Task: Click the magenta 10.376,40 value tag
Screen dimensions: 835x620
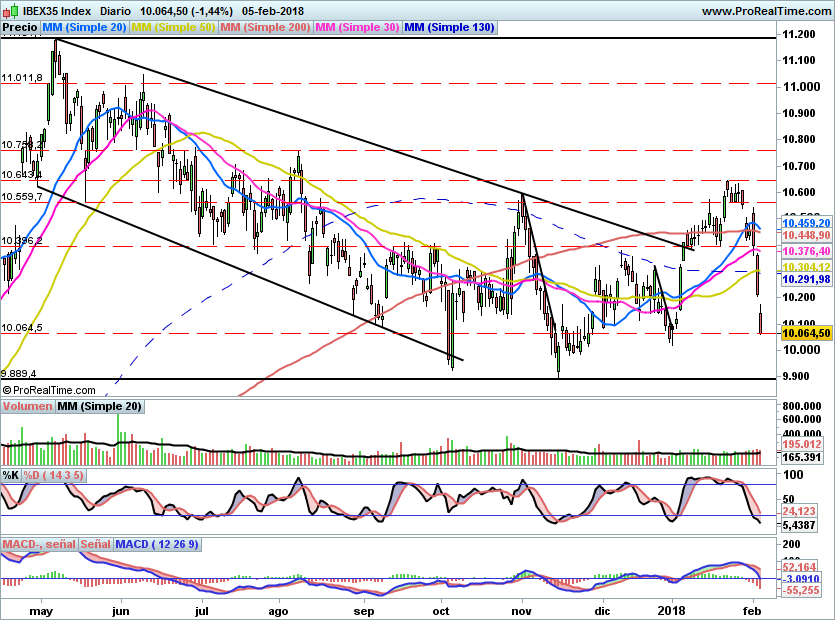Action: pyautogui.click(x=806, y=251)
